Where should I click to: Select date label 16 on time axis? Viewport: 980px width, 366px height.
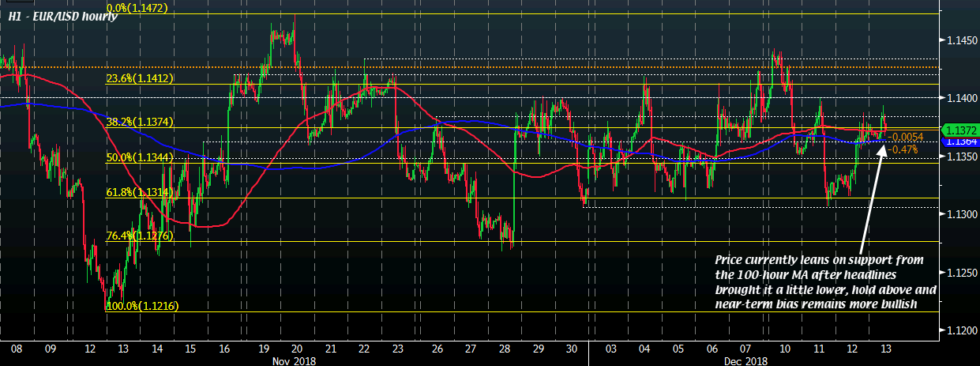pos(226,349)
